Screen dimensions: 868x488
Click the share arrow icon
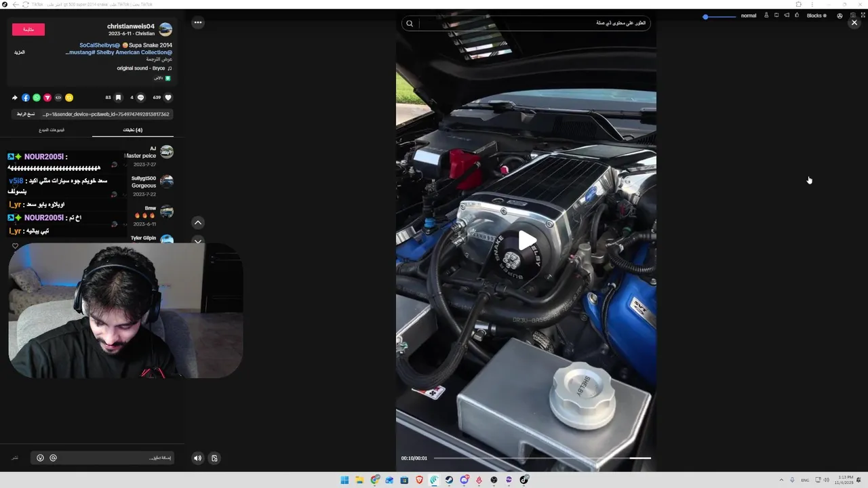click(15, 98)
